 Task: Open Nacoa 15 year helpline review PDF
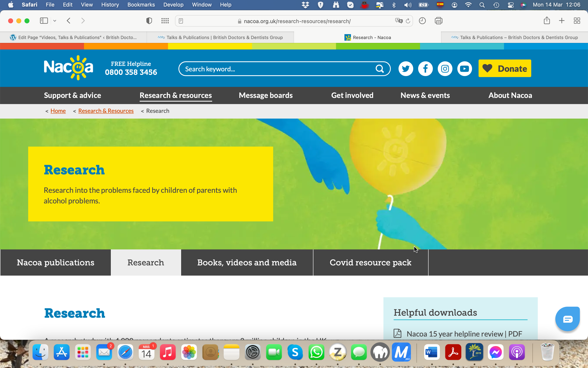pos(464,334)
